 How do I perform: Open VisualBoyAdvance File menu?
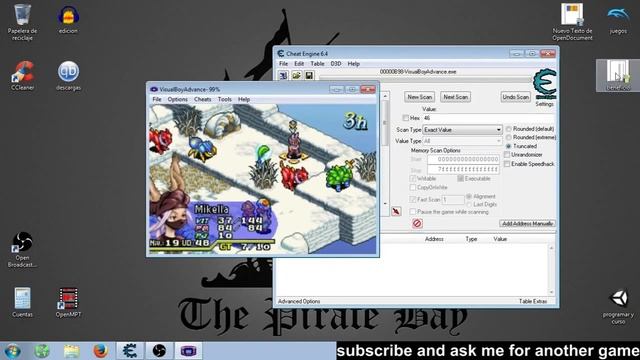(x=157, y=100)
